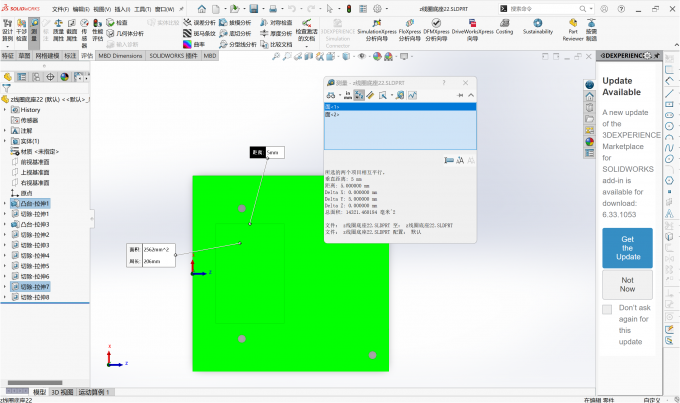This screenshot has height=403, width=680.
Task: Open the 文件(F) menu
Action: tap(60, 9)
